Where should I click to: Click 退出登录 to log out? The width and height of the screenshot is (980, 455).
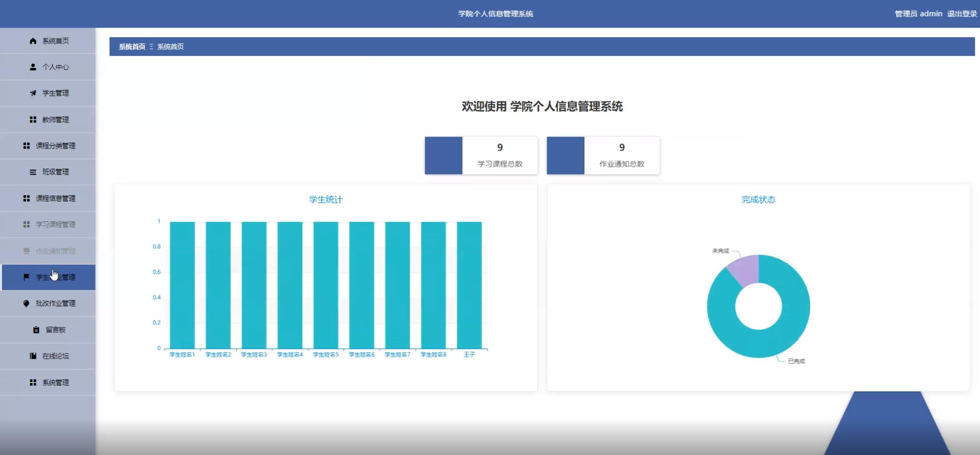click(962, 14)
